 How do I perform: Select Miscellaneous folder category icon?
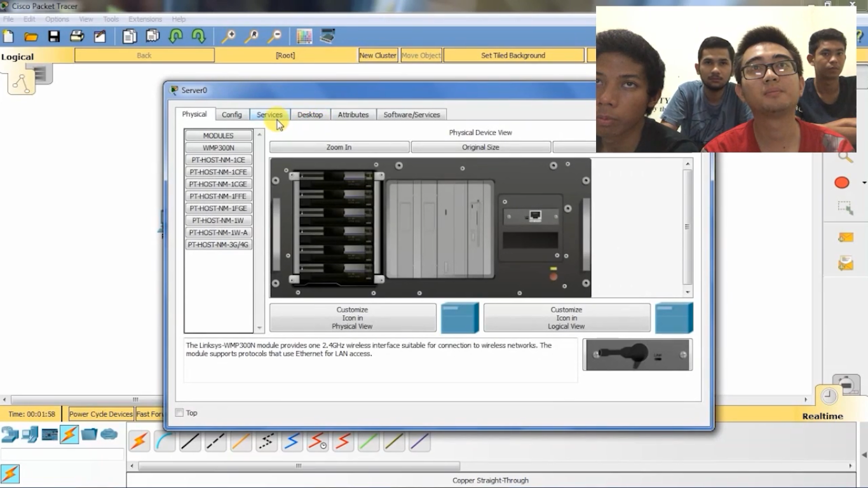[x=89, y=435]
